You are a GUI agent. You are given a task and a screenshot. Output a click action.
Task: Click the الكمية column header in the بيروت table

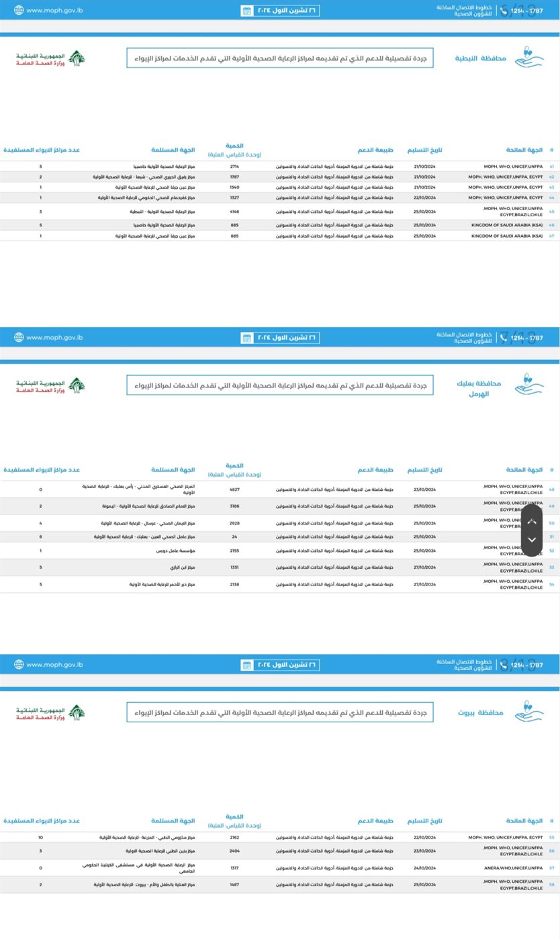[x=235, y=816]
